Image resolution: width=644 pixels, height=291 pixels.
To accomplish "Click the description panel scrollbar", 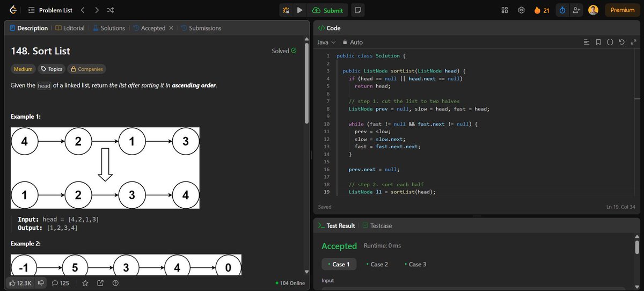I will [306, 82].
